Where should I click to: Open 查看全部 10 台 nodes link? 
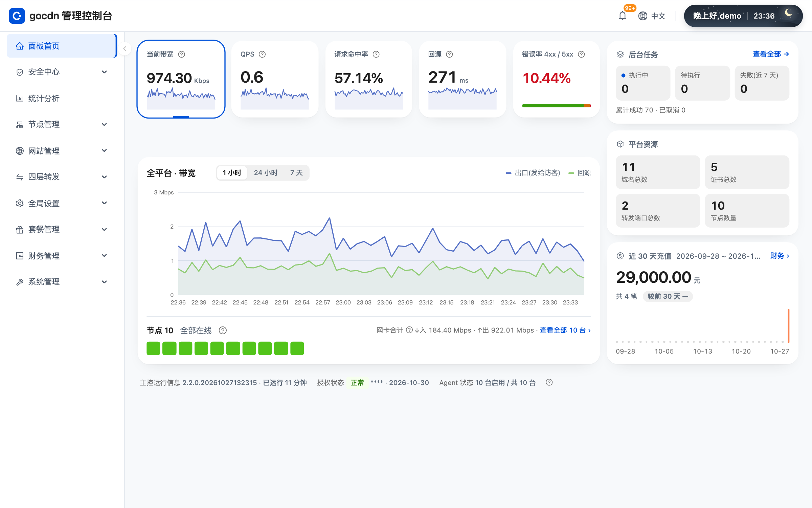pyautogui.click(x=565, y=330)
